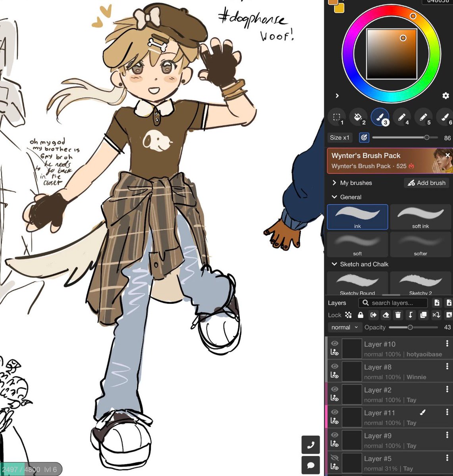The width and height of the screenshot is (453, 476).
Task: Click the duplicate layer icon
Action: point(423,315)
